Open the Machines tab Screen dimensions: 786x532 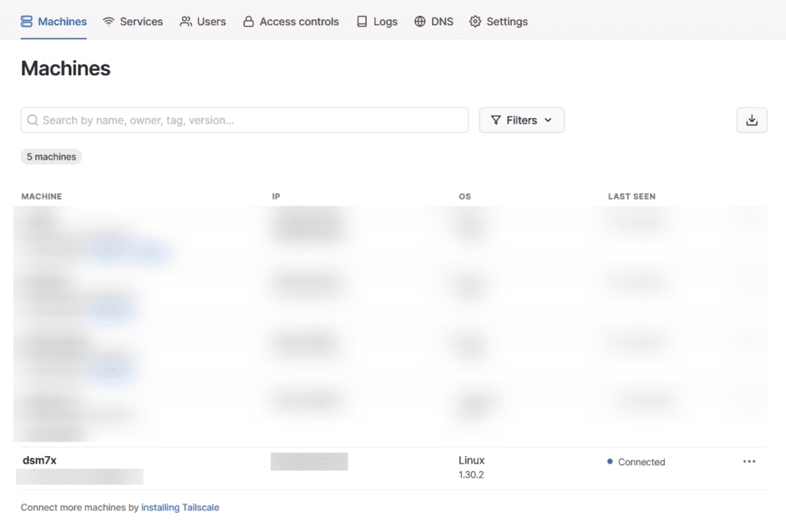coord(54,21)
